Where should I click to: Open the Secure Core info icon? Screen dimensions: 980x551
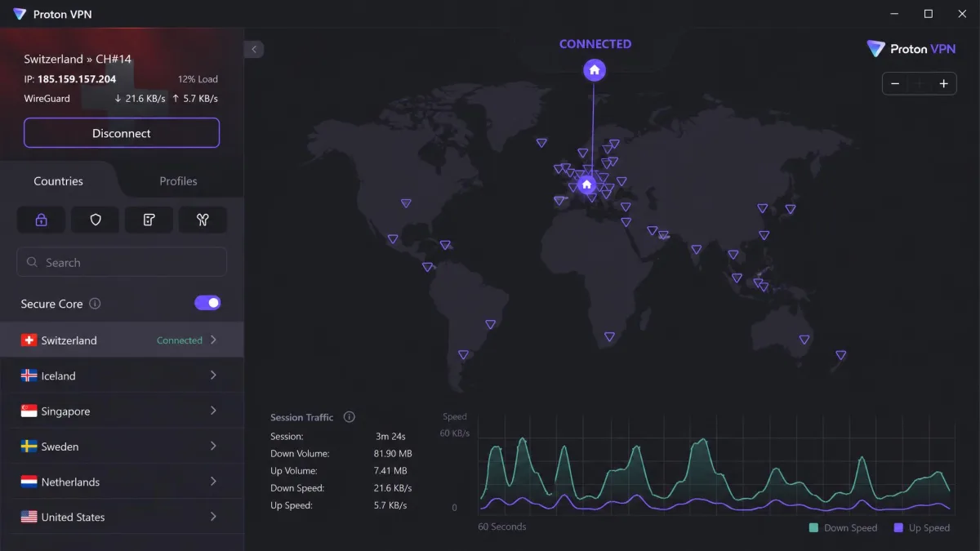point(95,304)
